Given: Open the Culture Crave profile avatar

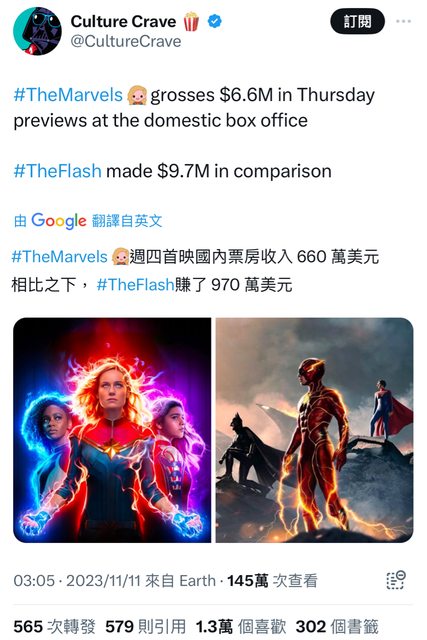Looking at the screenshot, I should click(37, 31).
